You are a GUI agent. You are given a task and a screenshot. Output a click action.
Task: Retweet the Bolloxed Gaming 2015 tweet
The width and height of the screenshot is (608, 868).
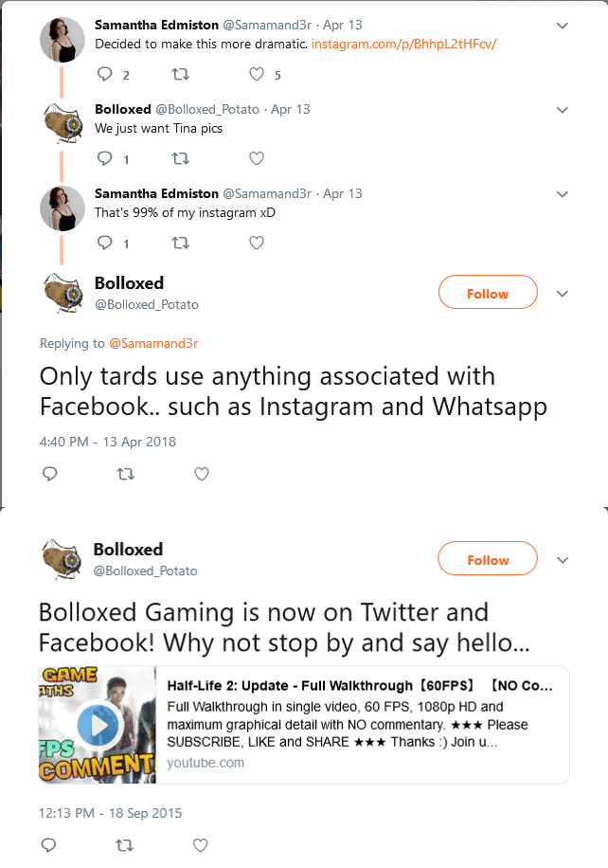124,845
